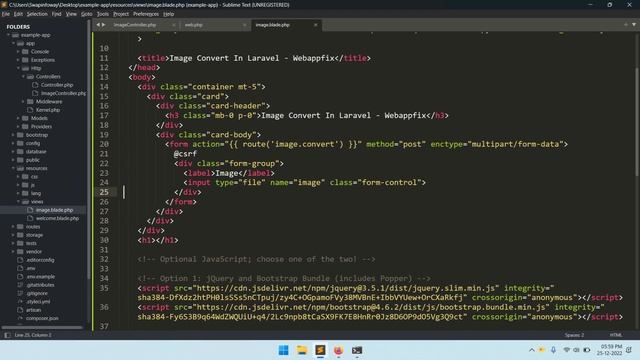Expand the Models folder

pyautogui.click(x=18, y=118)
